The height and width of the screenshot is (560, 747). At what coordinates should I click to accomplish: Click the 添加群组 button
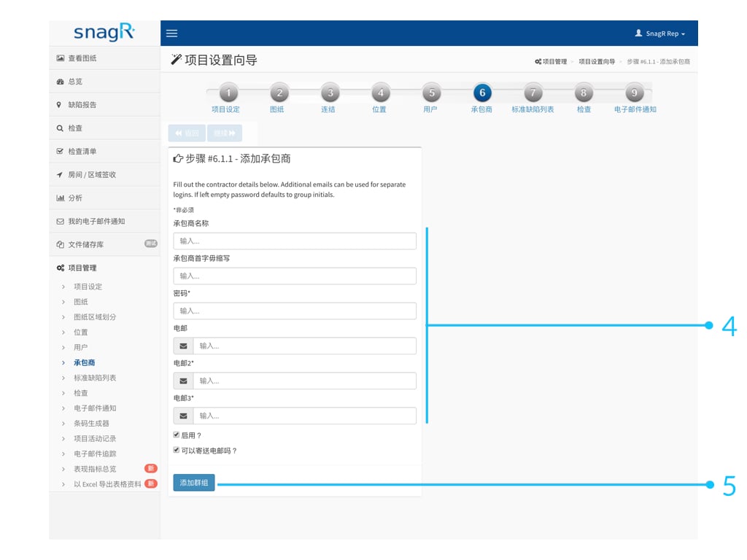click(x=194, y=483)
